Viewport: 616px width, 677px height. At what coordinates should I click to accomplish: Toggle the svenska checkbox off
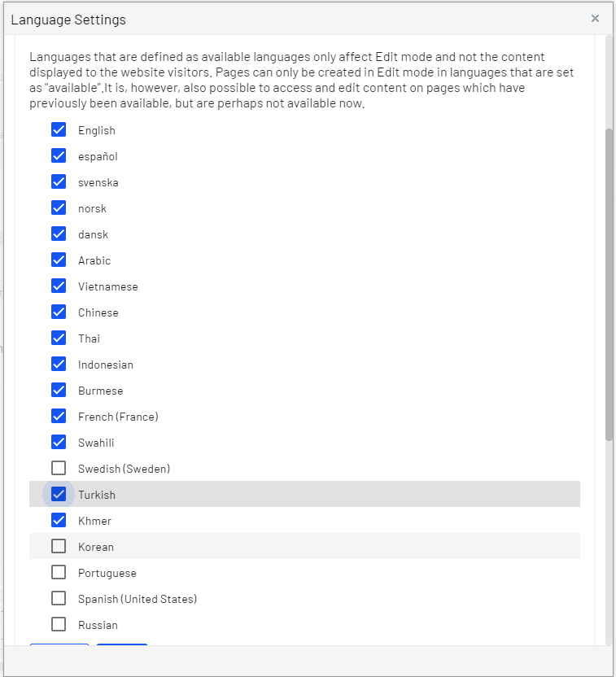point(59,181)
